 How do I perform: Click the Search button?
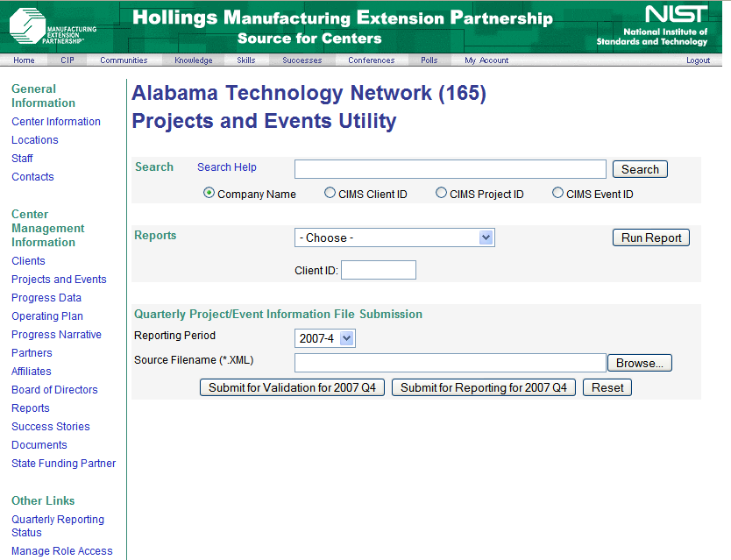640,169
